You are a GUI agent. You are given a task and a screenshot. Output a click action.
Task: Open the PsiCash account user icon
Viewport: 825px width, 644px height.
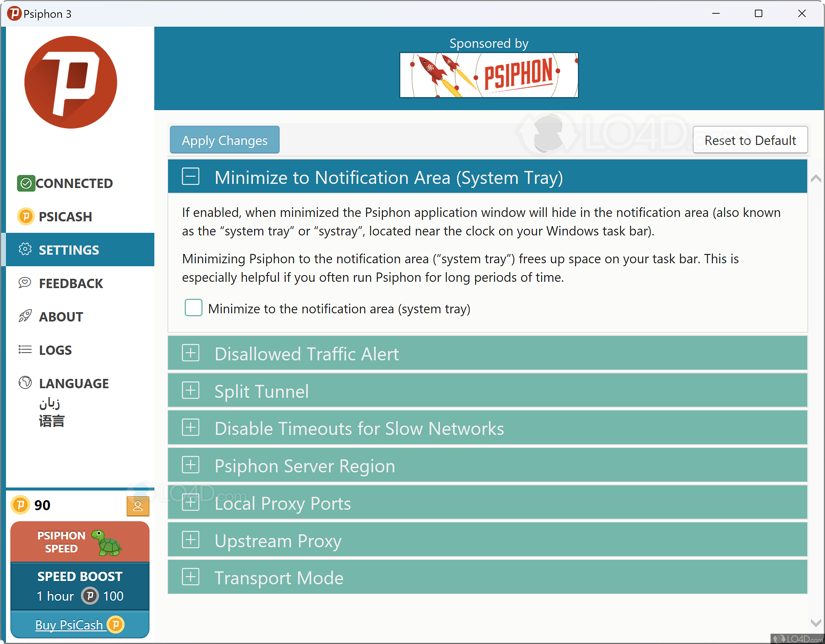pyautogui.click(x=138, y=506)
